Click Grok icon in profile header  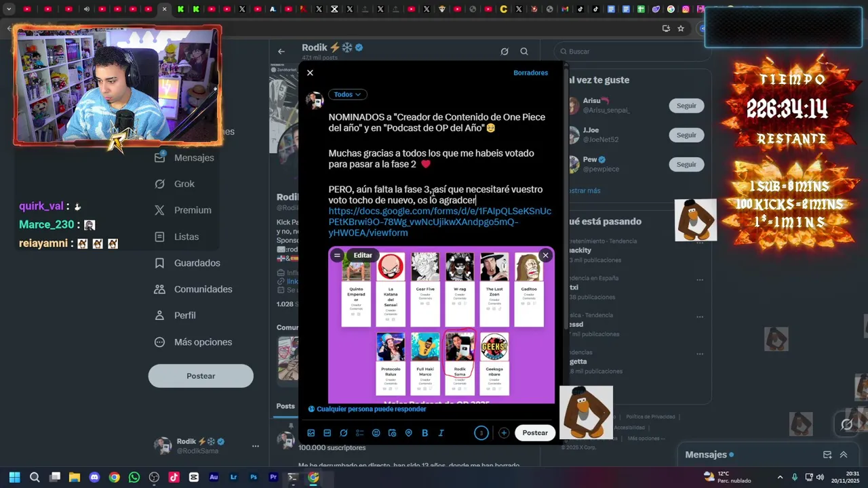(505, 52)
